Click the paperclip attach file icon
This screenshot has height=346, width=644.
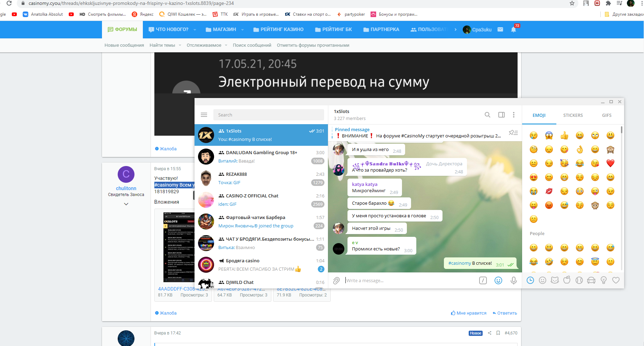point(336,281)
